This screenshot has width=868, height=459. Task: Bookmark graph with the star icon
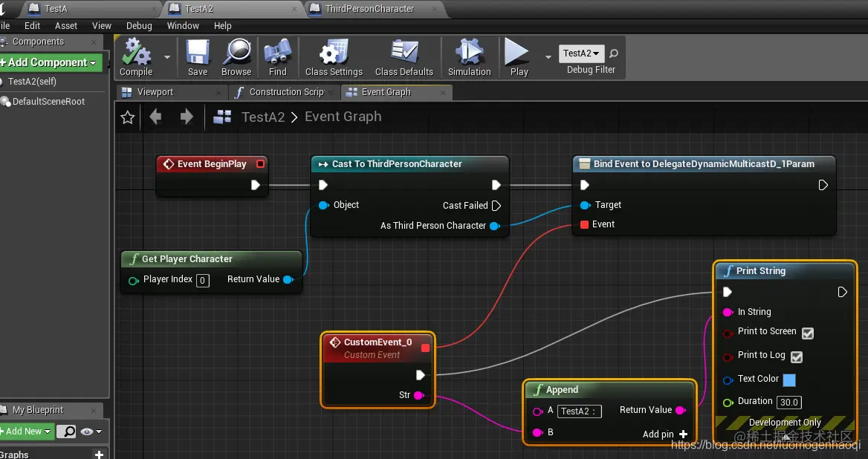pos(128,117)
